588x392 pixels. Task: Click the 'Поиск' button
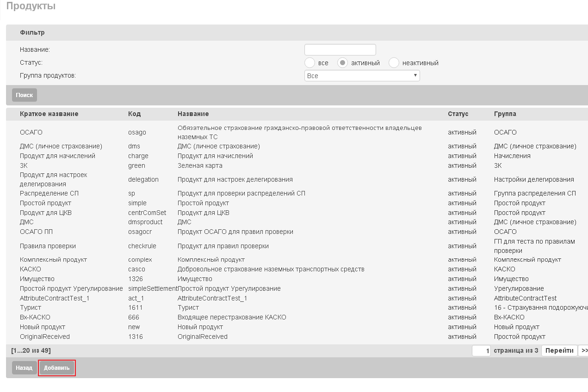(25, 95)
